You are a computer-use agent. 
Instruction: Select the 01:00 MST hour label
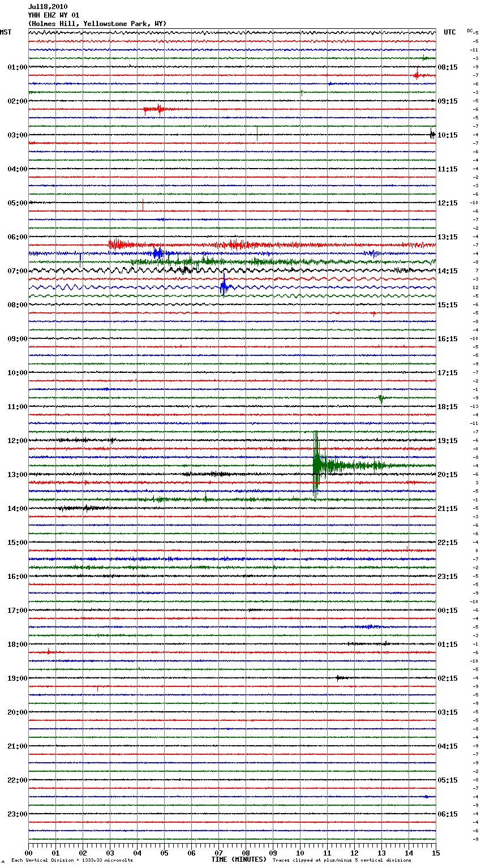(x=18, y=67)
